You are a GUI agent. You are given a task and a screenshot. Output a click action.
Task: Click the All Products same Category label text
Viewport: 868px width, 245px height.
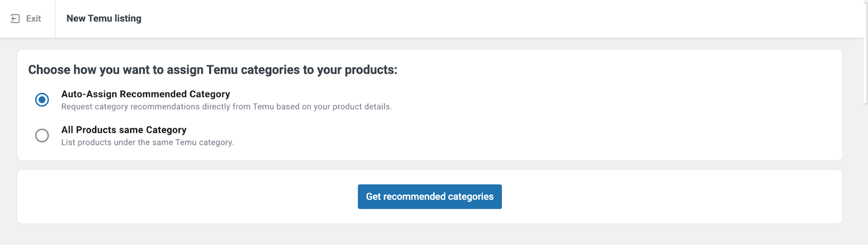coord(124,130)
